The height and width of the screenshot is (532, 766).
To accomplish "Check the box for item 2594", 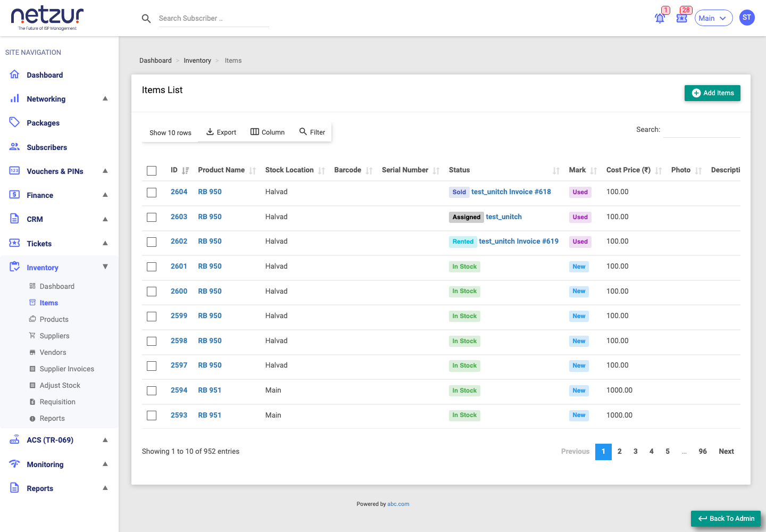I will click(x=152, y=391).
